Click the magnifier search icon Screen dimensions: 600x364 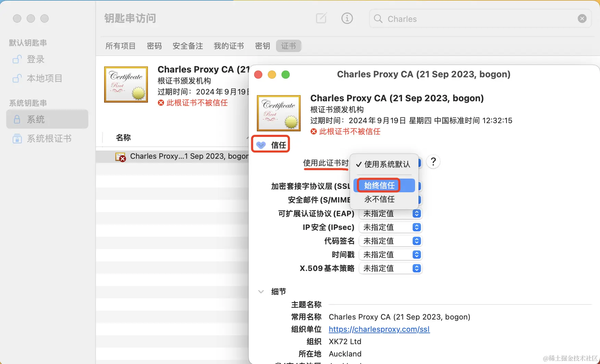378,18
